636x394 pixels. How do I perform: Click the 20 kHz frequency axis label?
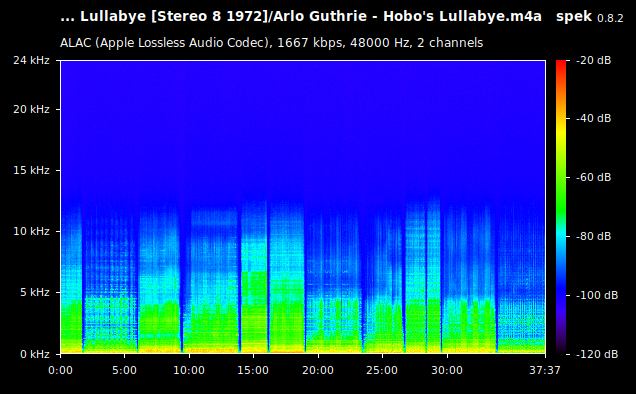(31, 110)
